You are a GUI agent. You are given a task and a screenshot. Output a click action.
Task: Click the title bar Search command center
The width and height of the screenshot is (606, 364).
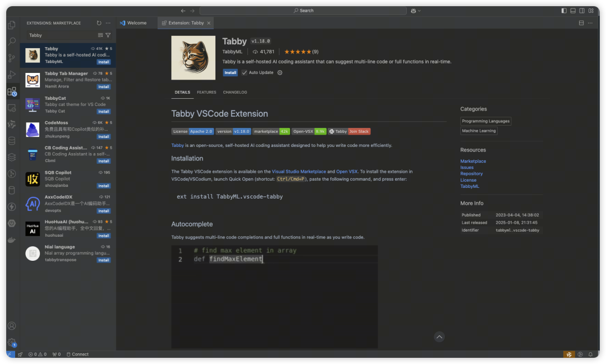pos(303,11)
